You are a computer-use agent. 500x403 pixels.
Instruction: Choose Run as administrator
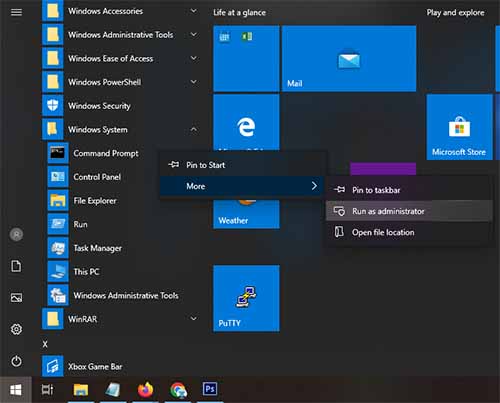409,211
